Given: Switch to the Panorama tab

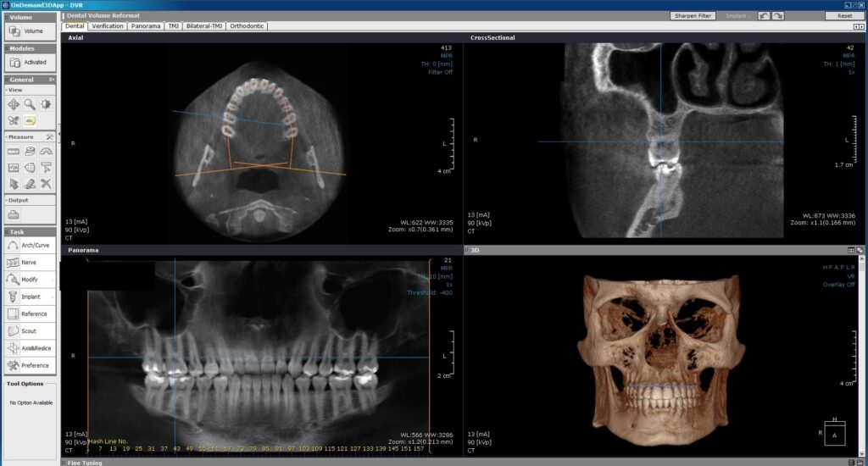Looking at the screenshot, I should click(145, 26).
